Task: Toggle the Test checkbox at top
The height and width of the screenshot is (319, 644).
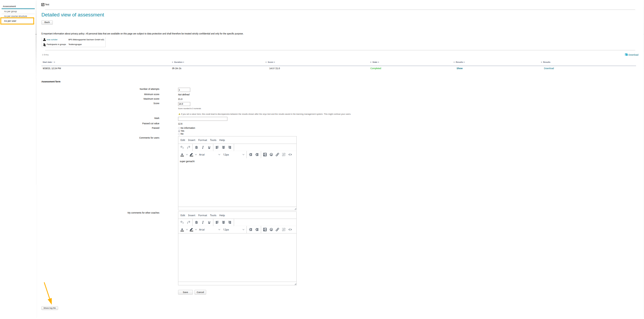Action: point(43,5)
